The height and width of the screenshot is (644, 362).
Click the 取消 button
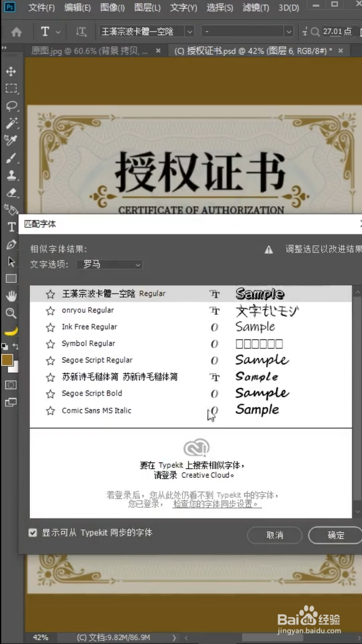(275, 535)
